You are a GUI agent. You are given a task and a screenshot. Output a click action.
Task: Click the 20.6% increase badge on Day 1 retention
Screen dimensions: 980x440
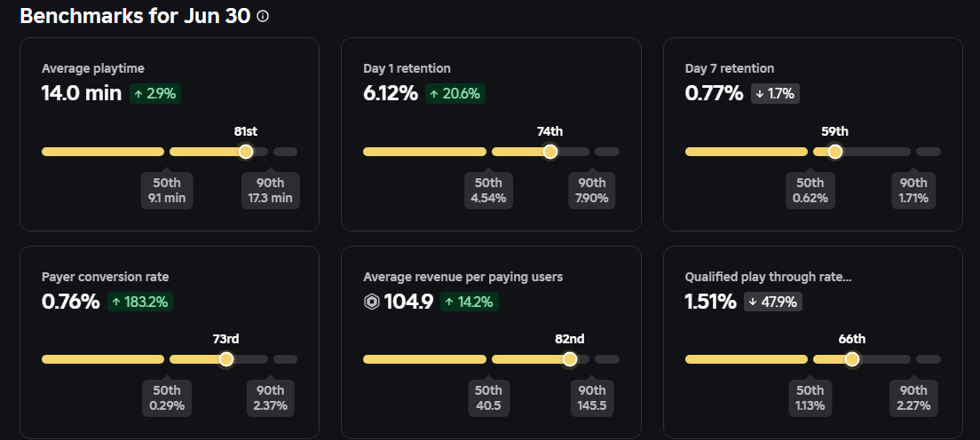pyautogui.click(x=455, y=93)
